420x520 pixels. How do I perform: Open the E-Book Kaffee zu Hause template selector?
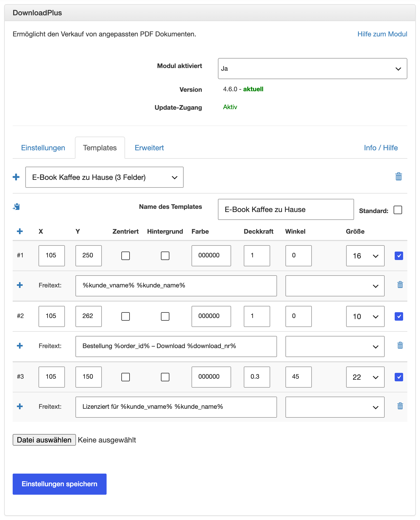click(x=104, y=177)
